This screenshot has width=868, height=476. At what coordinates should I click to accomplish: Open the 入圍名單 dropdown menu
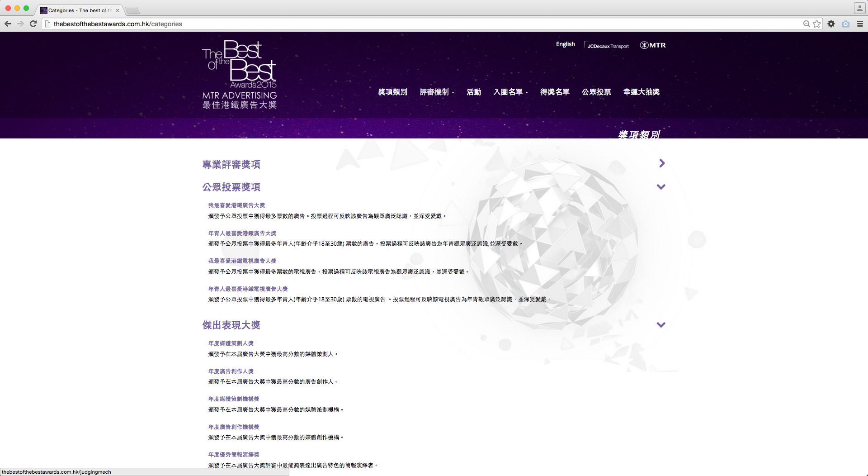(x=510, y=92)
